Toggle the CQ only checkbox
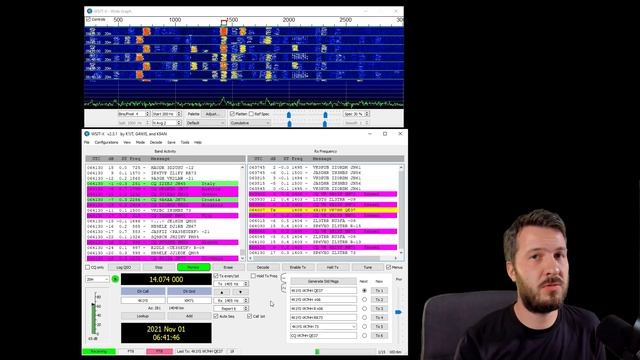The height and width of the screenshot is (360, 640). (87, 267)
